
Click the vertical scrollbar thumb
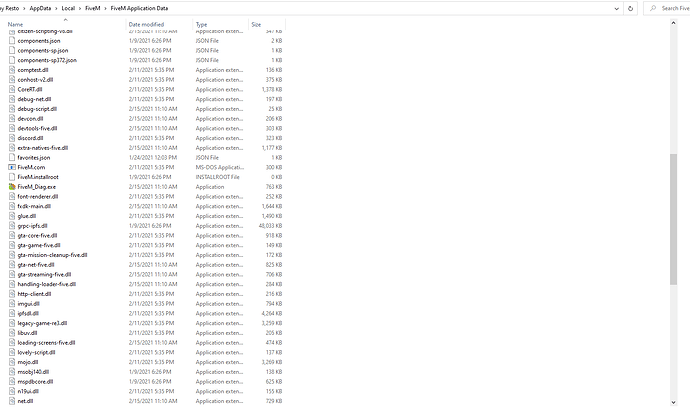[673, 220]
